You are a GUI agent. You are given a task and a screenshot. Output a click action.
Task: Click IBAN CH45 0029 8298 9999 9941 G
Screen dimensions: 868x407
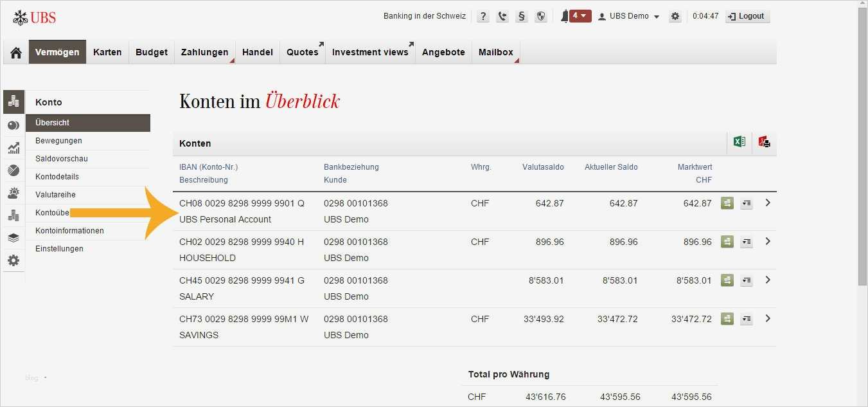click(x=242, y=280)
